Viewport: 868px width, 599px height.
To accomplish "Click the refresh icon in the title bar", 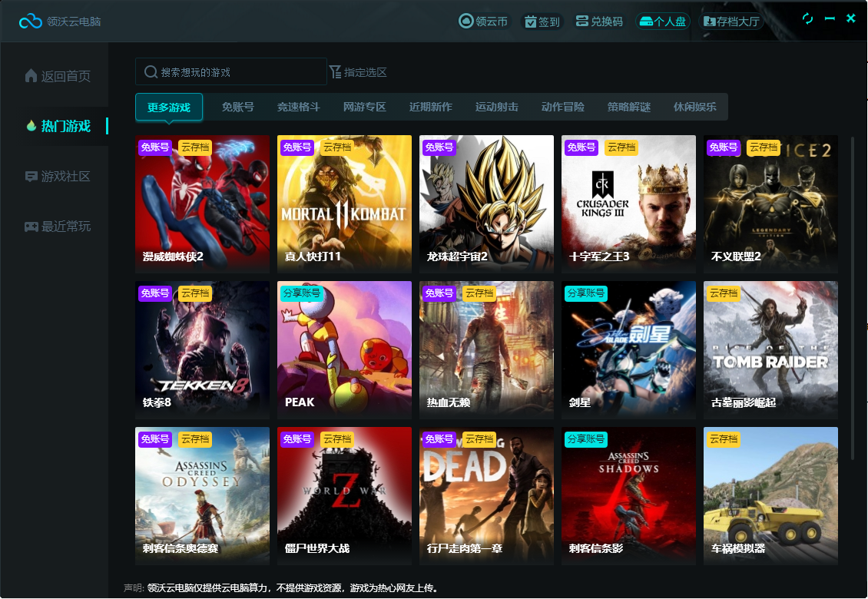I will pos(807,18).
